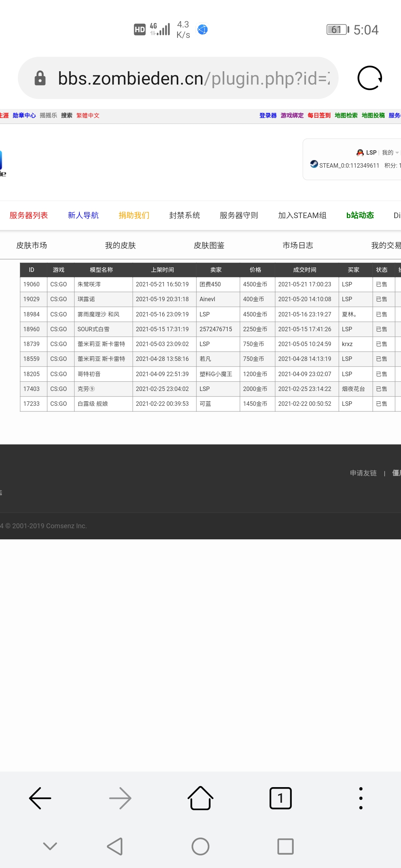
Task: Switch to 市场日志 tab
Action: tap(298, 245)
